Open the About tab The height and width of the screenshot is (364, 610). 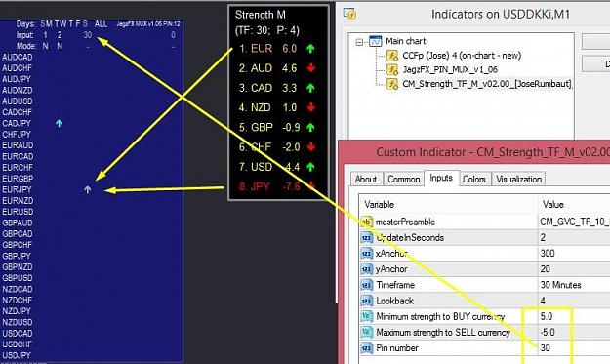click(366, 180)
